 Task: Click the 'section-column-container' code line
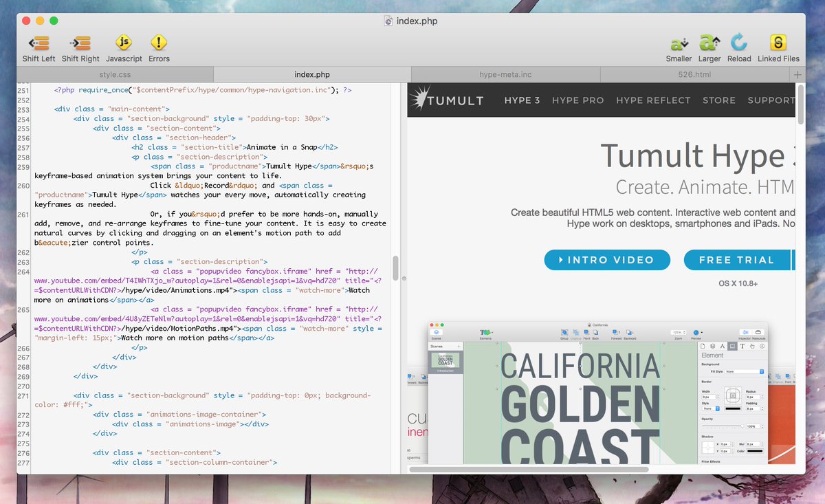[x=195, y=462]
